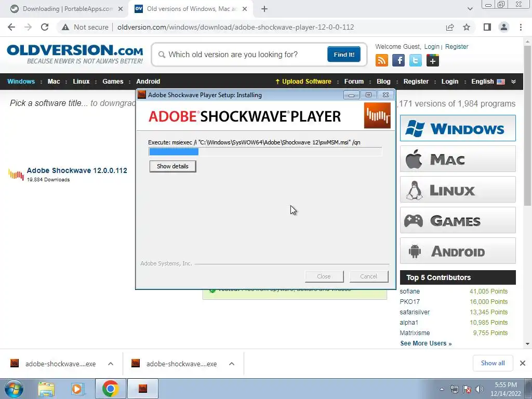Click Show all downloads button

tap(493, 363)
